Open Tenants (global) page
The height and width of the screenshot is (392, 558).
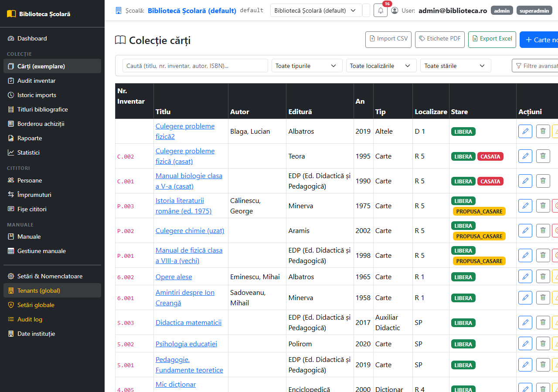click(52, 291)
